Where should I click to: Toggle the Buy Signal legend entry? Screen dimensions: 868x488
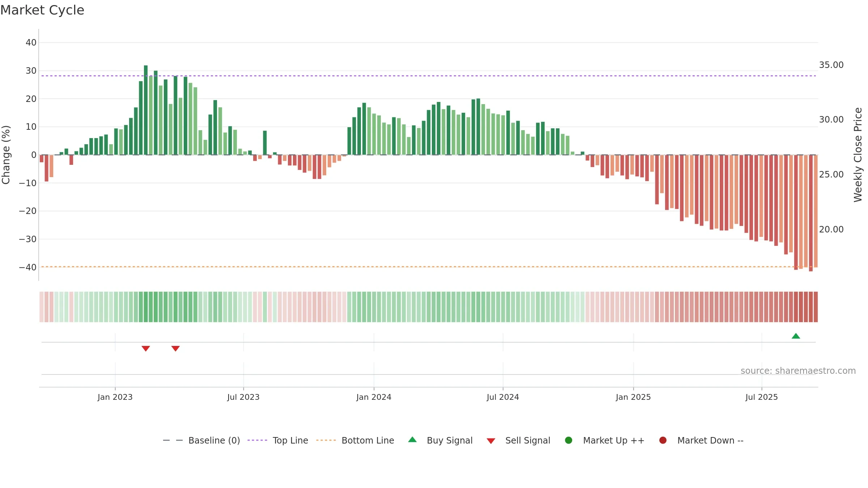tap(440, 440)
